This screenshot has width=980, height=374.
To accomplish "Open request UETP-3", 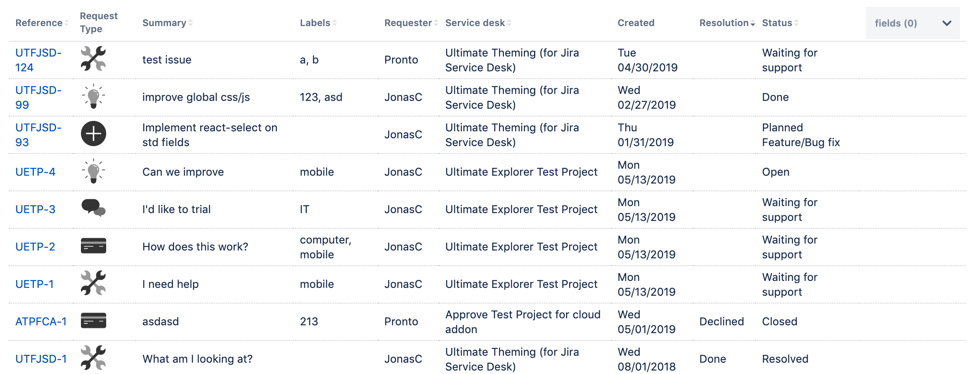I will (x=35, y=209).
